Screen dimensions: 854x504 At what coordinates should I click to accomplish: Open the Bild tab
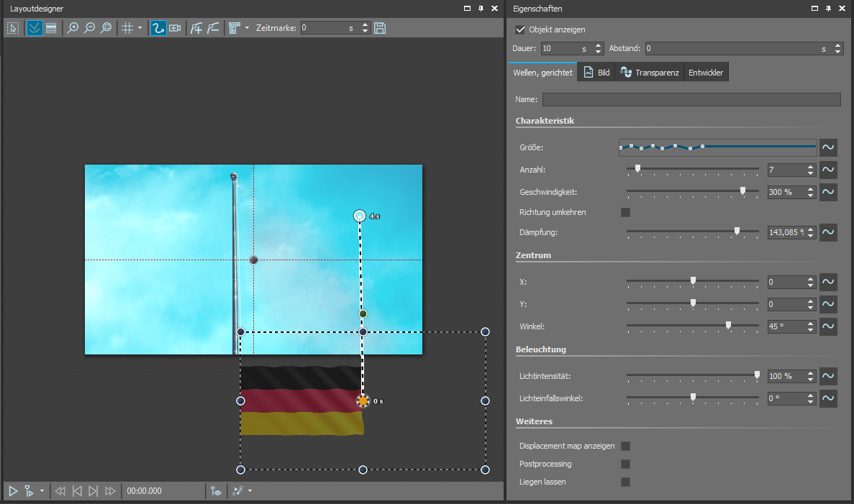click(x=596, y=73)
